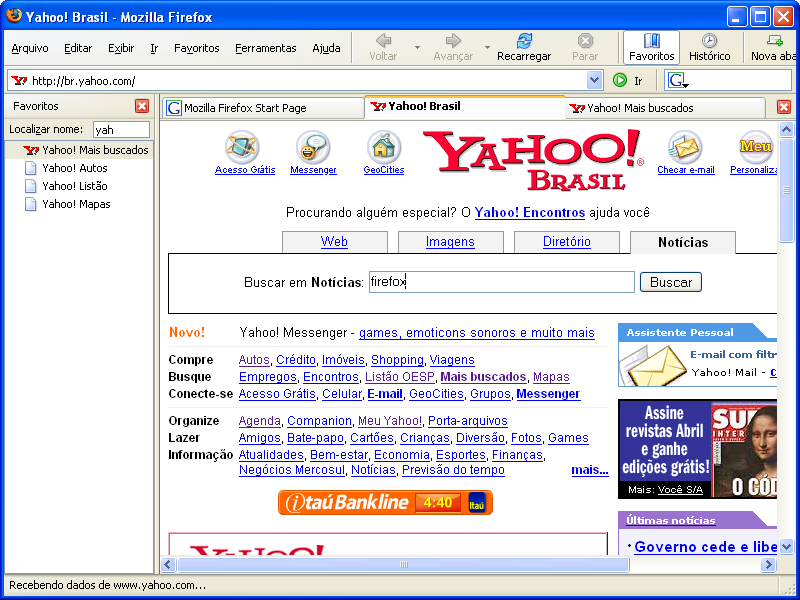Switch to Mozilla Firefox Start Page tab
The height and width of the screenshot is (600, 800).
(263, 108)
